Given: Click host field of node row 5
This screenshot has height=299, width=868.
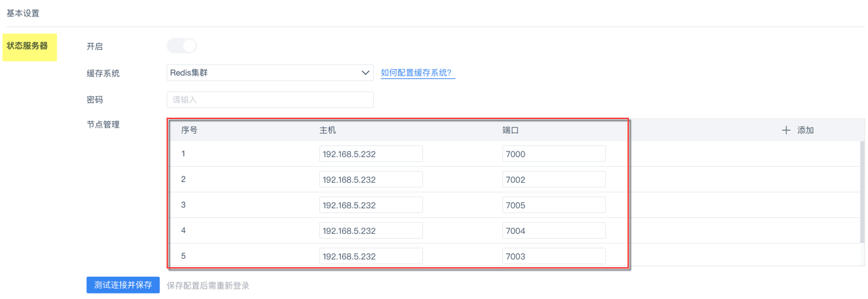Looking at the screenshot, I should (370, 256).
